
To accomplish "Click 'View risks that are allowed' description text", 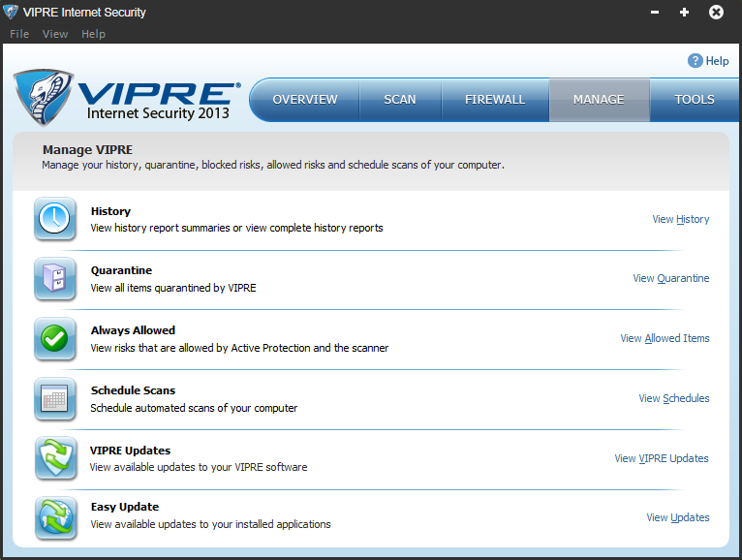I will (x=239, y=348).
